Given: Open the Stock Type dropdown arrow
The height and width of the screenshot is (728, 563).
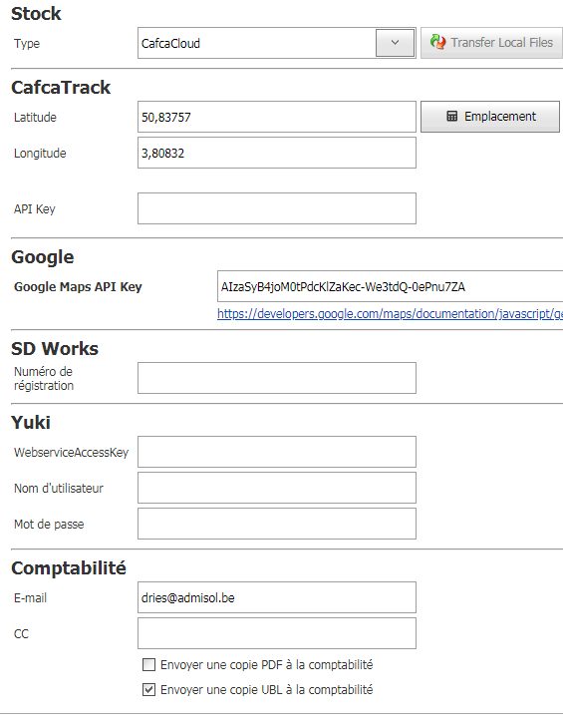Looking at the screenshot, I should pos(395,43).
